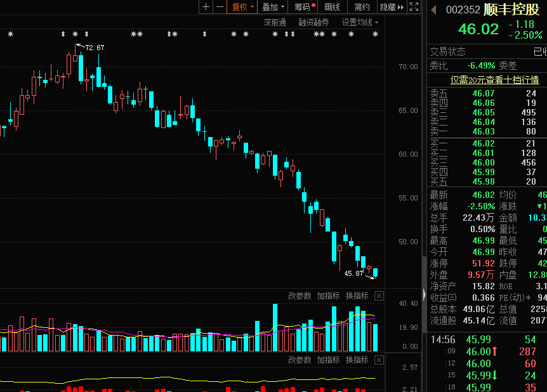
Task: Open the 复权 dropdown
Action: [x=242, y=6]
